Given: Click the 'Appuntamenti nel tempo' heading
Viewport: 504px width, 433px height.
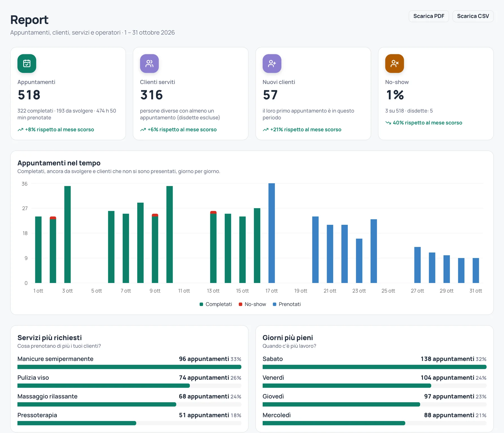Looking at the screenshot, I should [59, 163].
